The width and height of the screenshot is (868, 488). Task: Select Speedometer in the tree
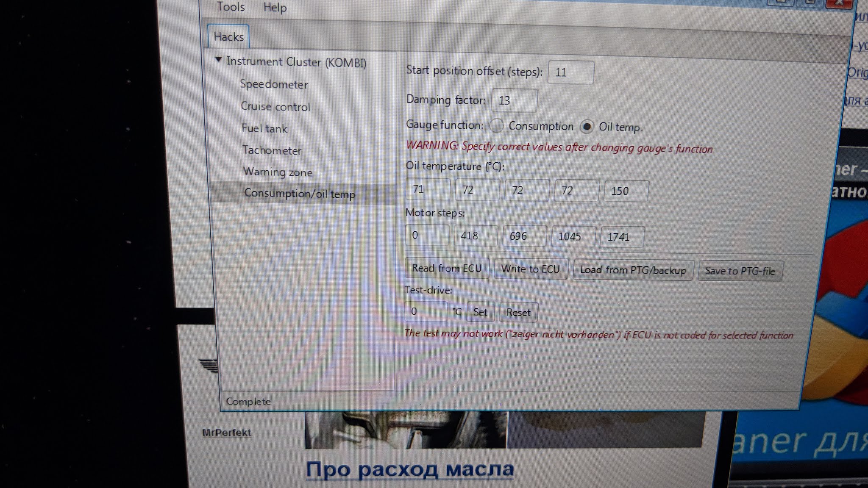click(x=274, y=84)
